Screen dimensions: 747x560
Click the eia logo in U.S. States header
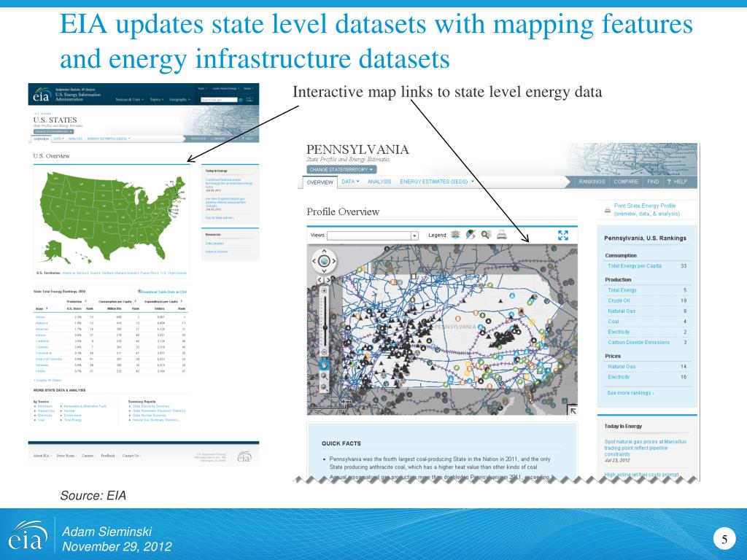click(x=42, y=94)
